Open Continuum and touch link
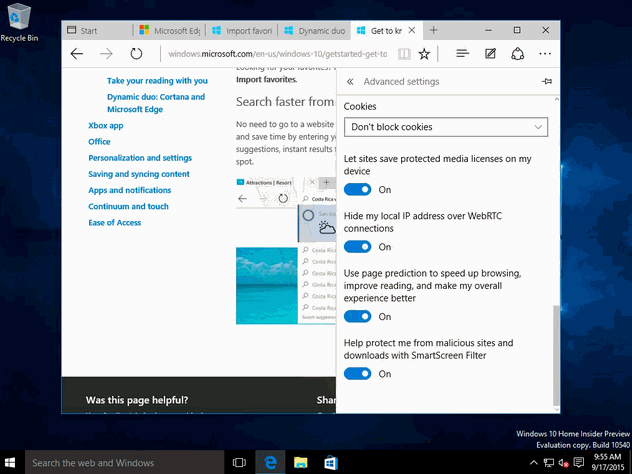632x474 pixels. (x=128, y=206)
